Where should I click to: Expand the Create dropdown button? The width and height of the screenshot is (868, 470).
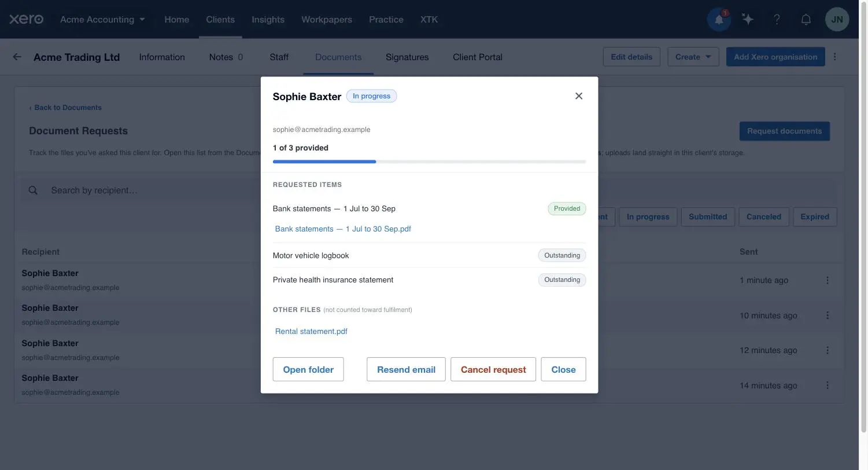(x=693, y=57)
